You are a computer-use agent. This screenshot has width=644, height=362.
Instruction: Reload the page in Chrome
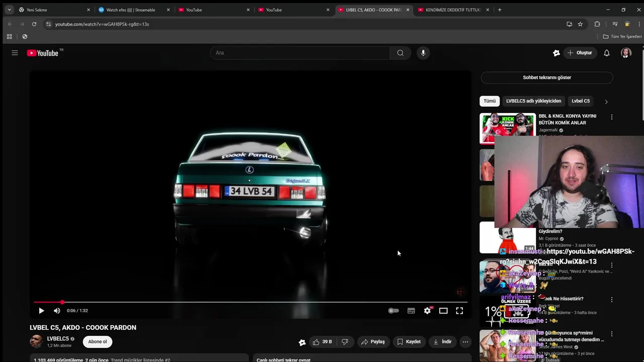point(34,24)
